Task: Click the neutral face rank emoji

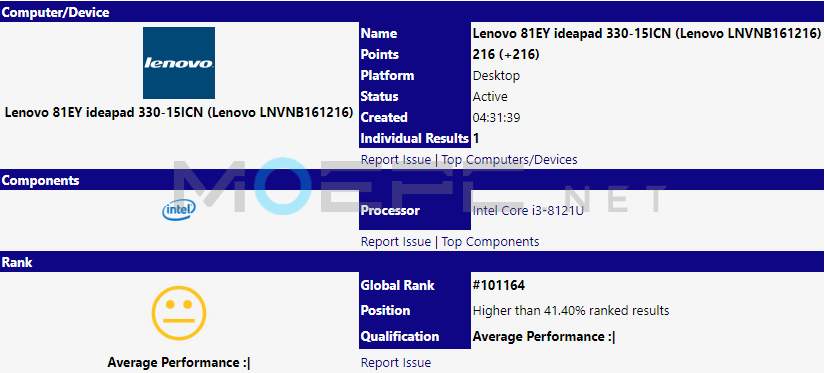Action: coord(179,313)
